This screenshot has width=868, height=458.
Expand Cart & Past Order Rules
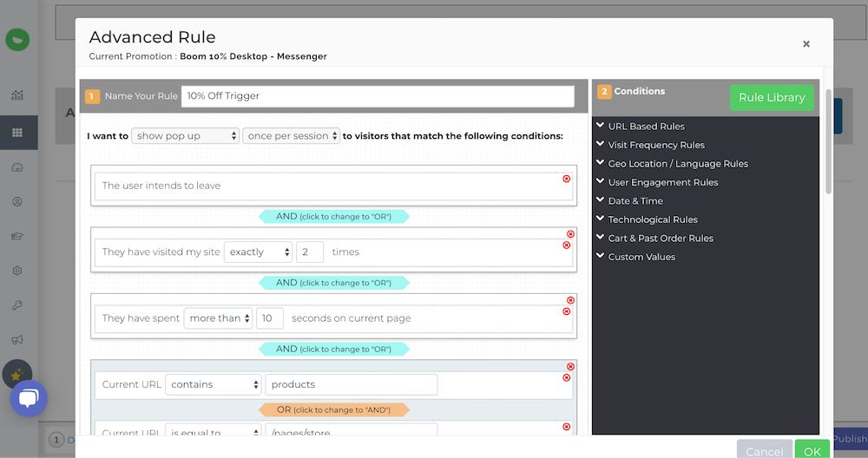click(x=660, y=239)
